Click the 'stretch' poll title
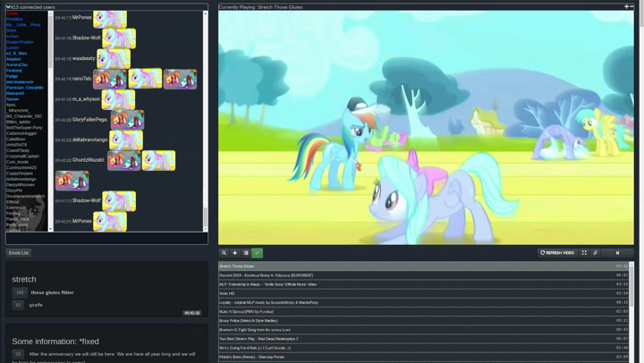 point(24,279)
